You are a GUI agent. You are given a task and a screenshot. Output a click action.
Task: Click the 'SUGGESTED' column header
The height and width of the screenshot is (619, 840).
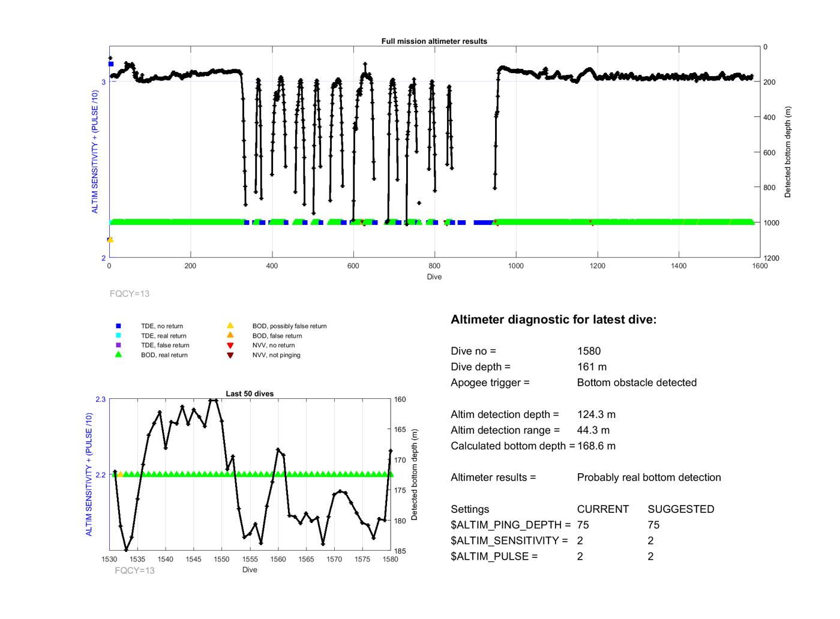(681, 509)
